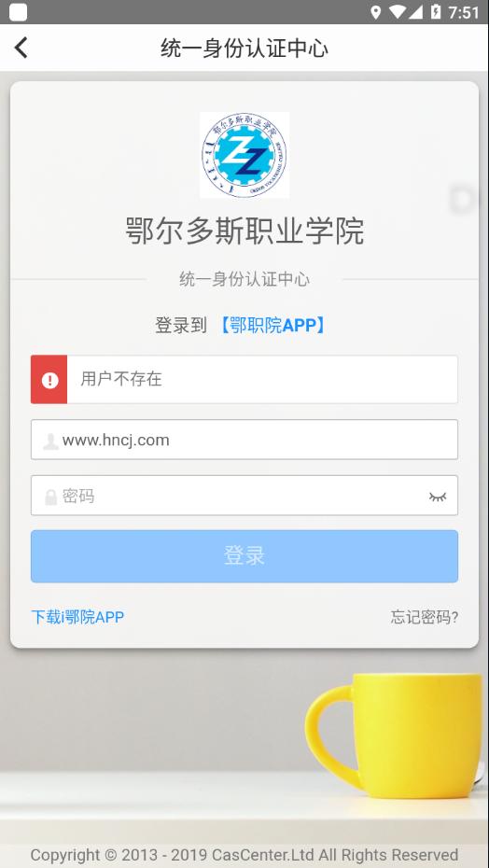Tap the red error alert icon
This screenshot has width=489, height=868.
pos(49,380)
